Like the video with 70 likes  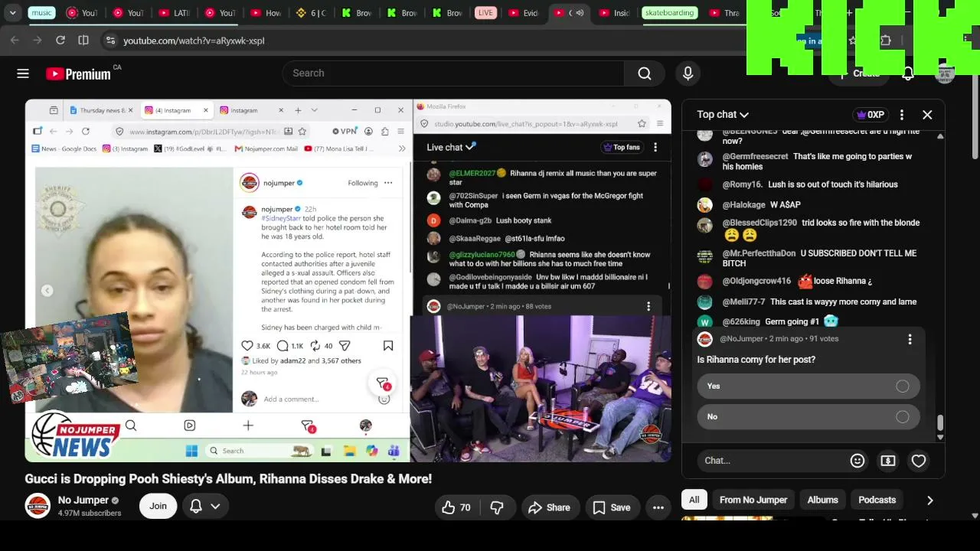point(456,507)
